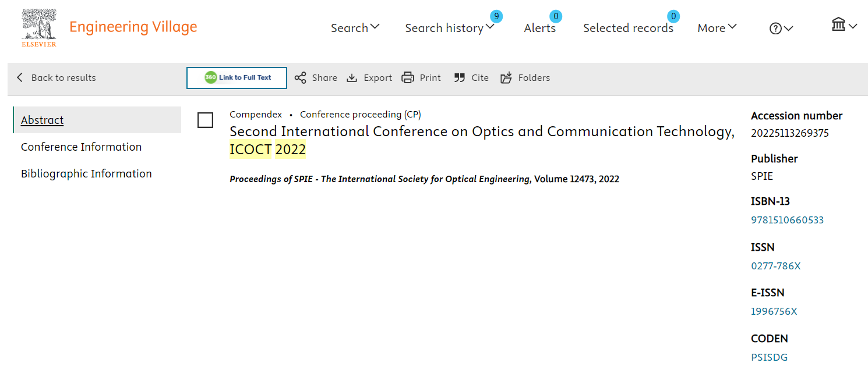The image size is (868, 377).
Task: Click the Link to Full Text button
Action: [x=237, y=78]
